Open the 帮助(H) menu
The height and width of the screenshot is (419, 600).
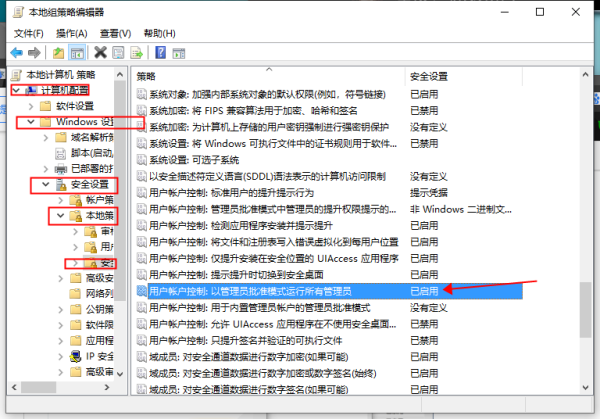pos(160,34)
